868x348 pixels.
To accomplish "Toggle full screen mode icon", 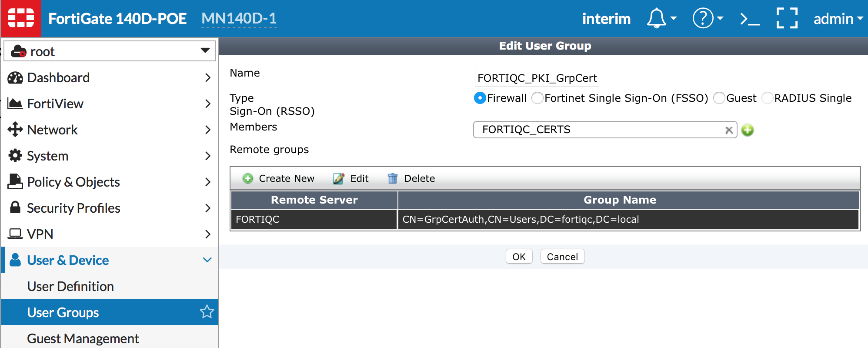I will point(787,18).
